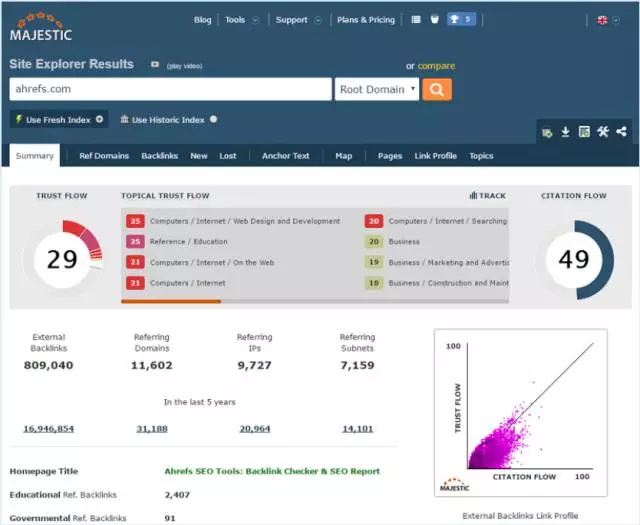Click the compare link
The image size is (640, 525).
[436, 66]
